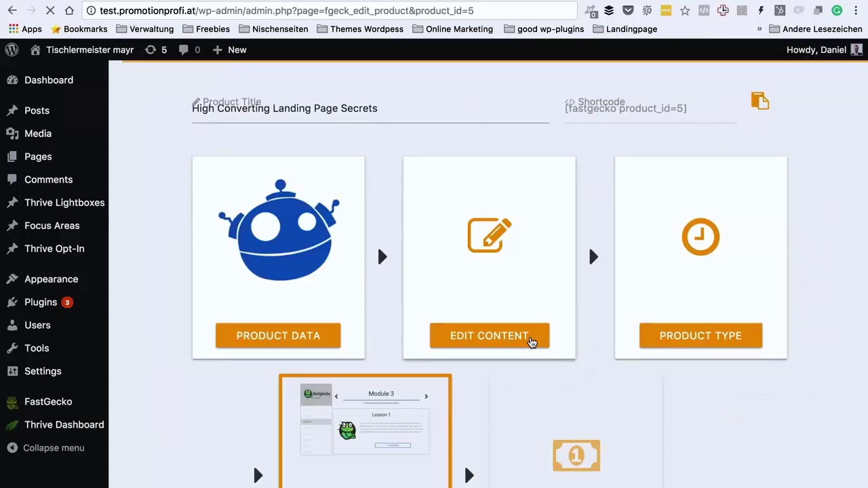Click the PRODUCT DATA button
868x488 pixels.
pos(278,335)
